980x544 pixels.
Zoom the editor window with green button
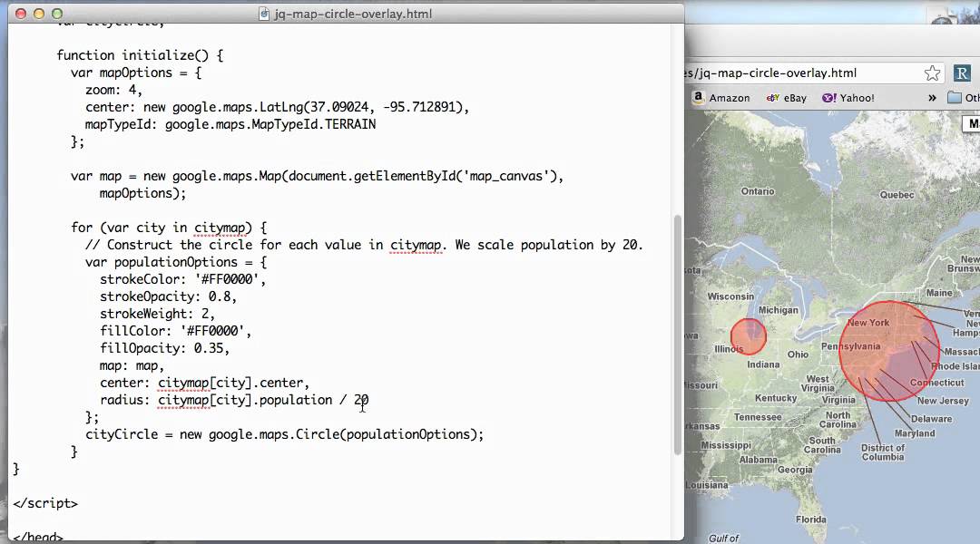click(57, 13)
